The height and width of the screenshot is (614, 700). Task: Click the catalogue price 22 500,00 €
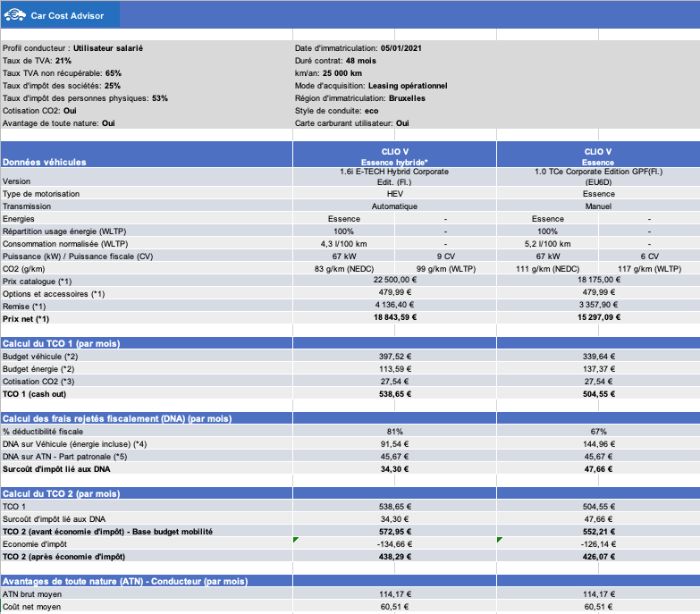(394, 280)
